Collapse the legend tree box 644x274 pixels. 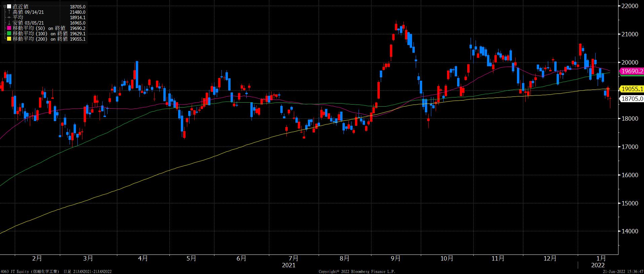[x=4, y=6]
